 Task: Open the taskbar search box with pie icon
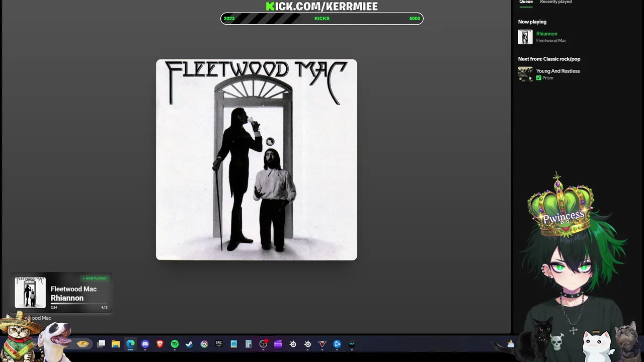coord(83,344)
